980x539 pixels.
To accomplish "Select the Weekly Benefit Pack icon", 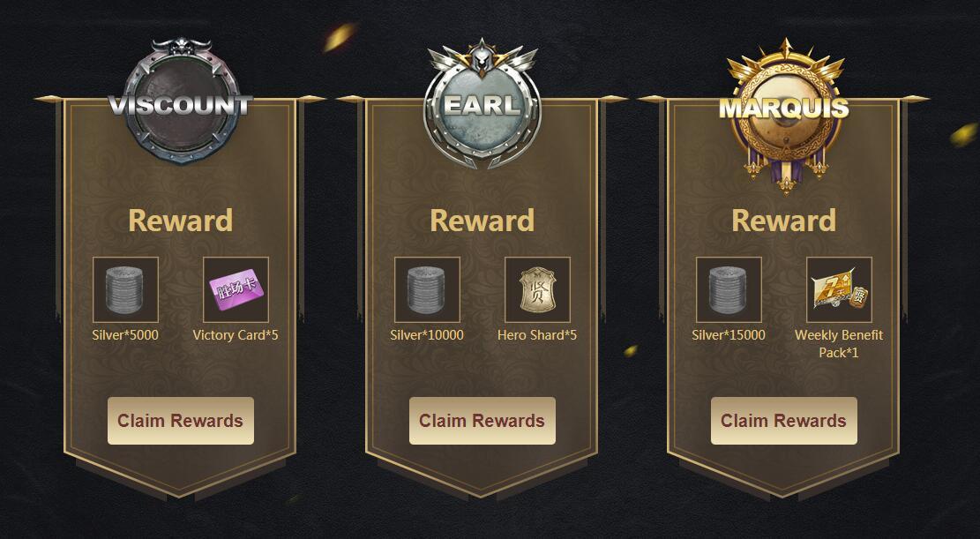I will 840,289.
